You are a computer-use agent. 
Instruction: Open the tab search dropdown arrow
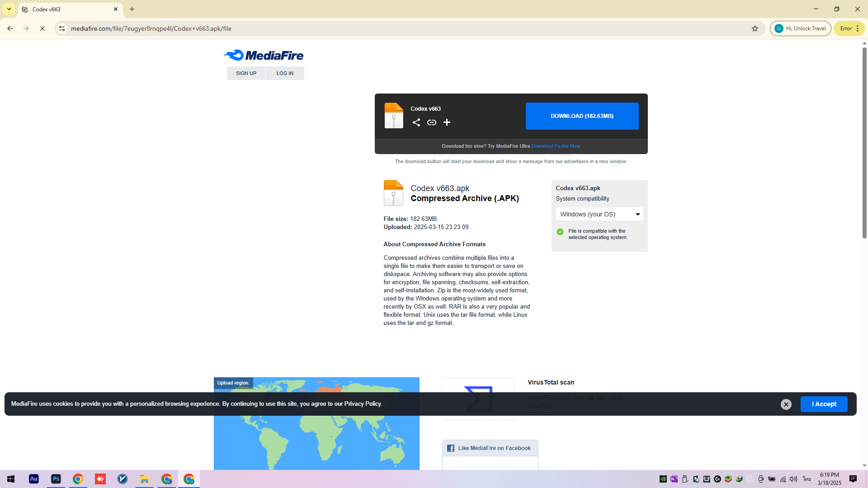(x=9, y=9)
